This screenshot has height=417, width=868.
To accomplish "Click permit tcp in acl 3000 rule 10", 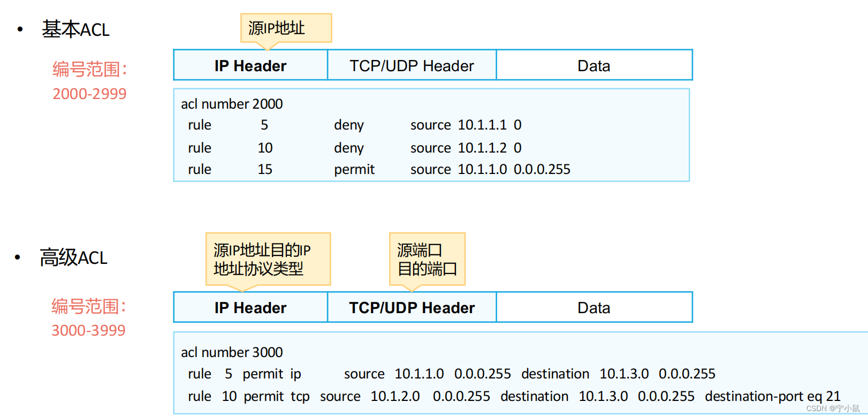I will tap(277, 396).
